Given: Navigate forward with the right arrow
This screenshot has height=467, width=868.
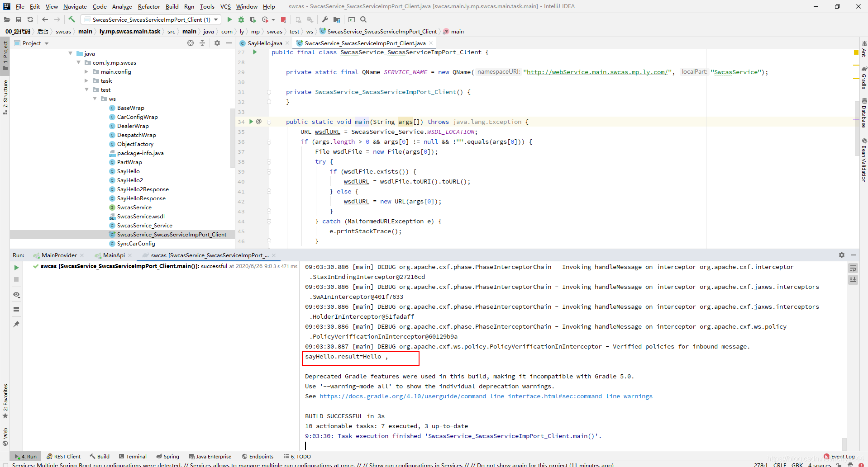Looking at the screenshot, I should click(57, 19).
